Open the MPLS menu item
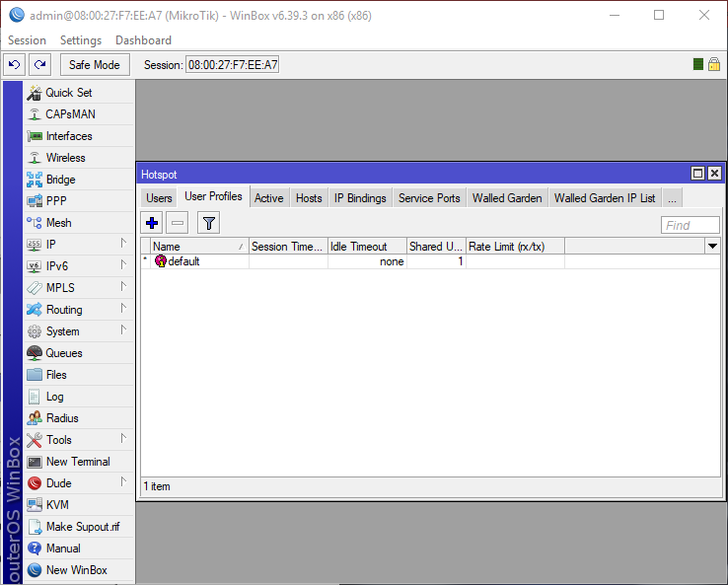This screenshot has height=585, width=728. tap(79, 288)
